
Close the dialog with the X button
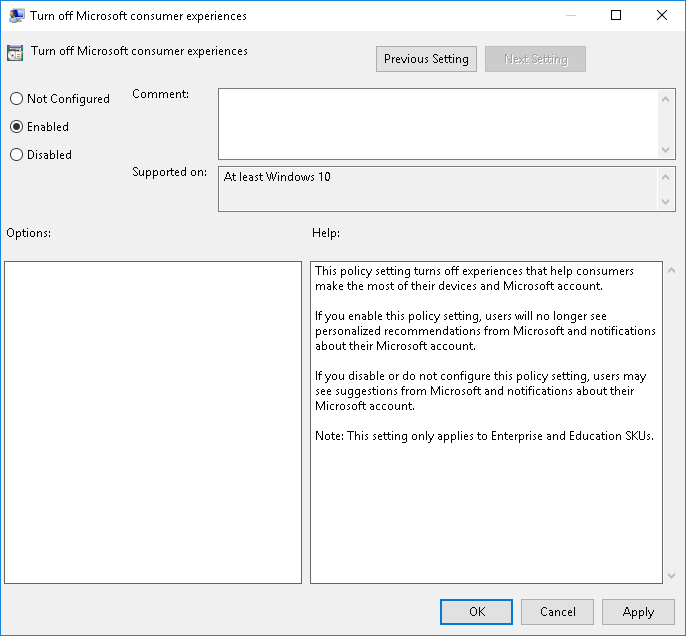pyautogui.click(x=662, y=16)
